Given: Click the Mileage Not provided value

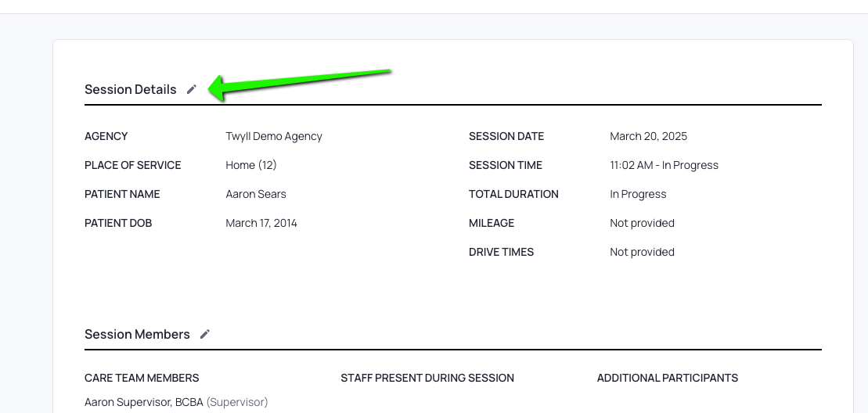Looking at the screenshot, I should click(642, 223).
